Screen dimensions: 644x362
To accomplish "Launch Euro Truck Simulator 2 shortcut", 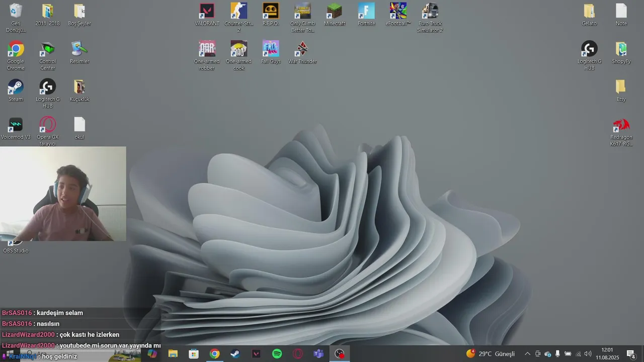I will click(x=430, y=18).
